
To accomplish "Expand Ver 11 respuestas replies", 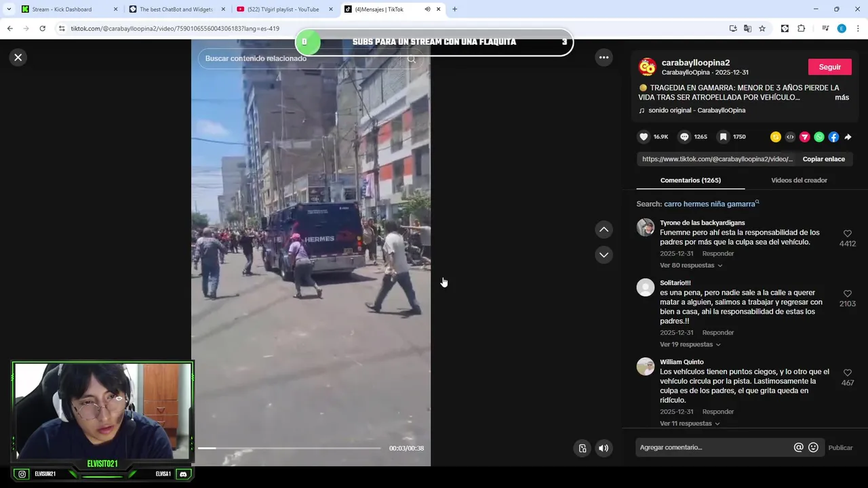I will tap(690, 424).
